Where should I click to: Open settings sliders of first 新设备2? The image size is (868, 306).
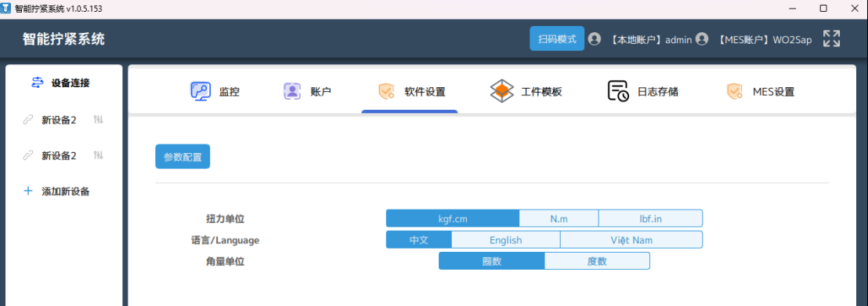pyautogui.click(x=99, y=120)
